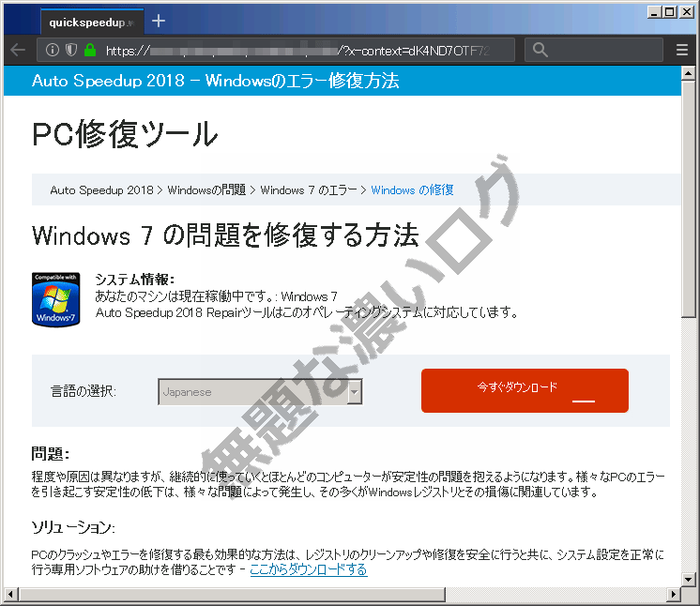Open the Japanese language dropdown

click(x=260, y=392)
